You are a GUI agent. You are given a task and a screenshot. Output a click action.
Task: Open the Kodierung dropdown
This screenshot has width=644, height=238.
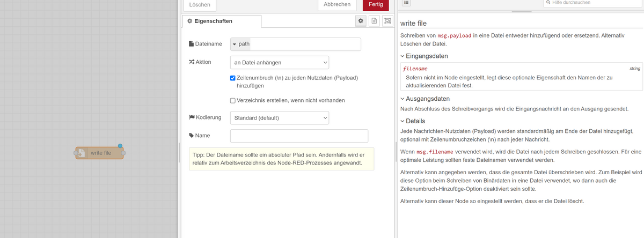coord(279,117)
